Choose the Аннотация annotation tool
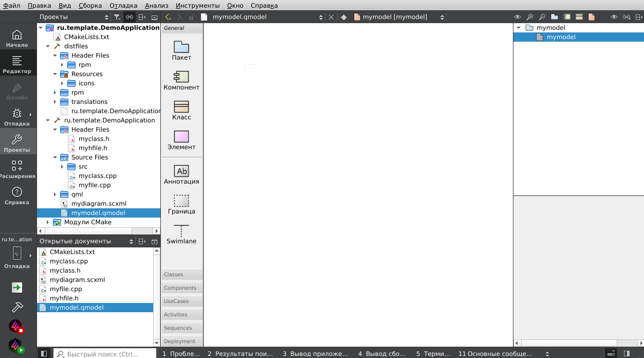The height and width of the screenshot is (358, 644). point(181,174)
